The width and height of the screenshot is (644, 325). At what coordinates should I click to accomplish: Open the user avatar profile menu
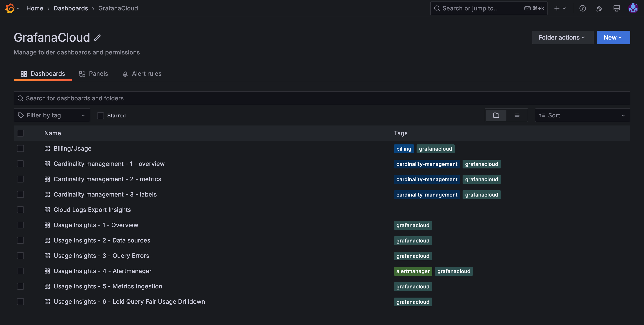633,8
